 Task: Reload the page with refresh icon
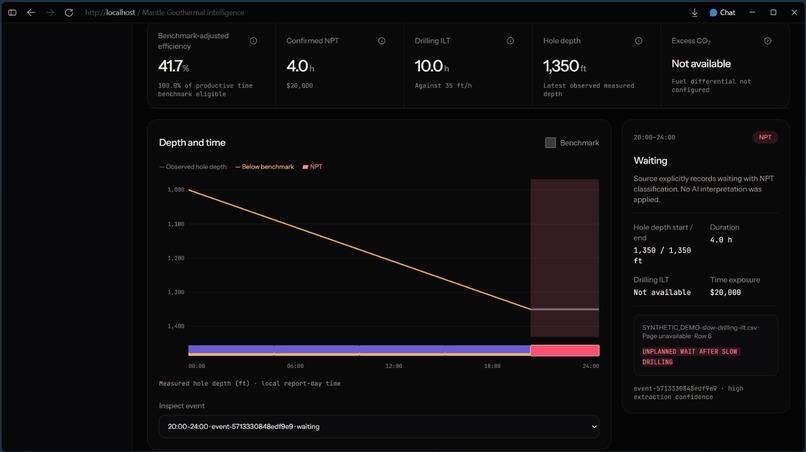[69, 12]
